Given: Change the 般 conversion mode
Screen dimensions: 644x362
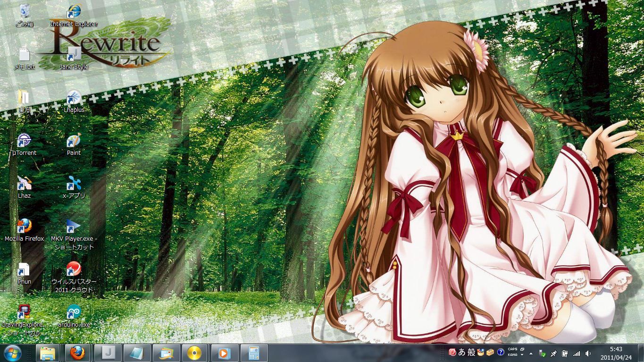Looking at the screenshot, I should pyautogui.click(x=471, y=352).
